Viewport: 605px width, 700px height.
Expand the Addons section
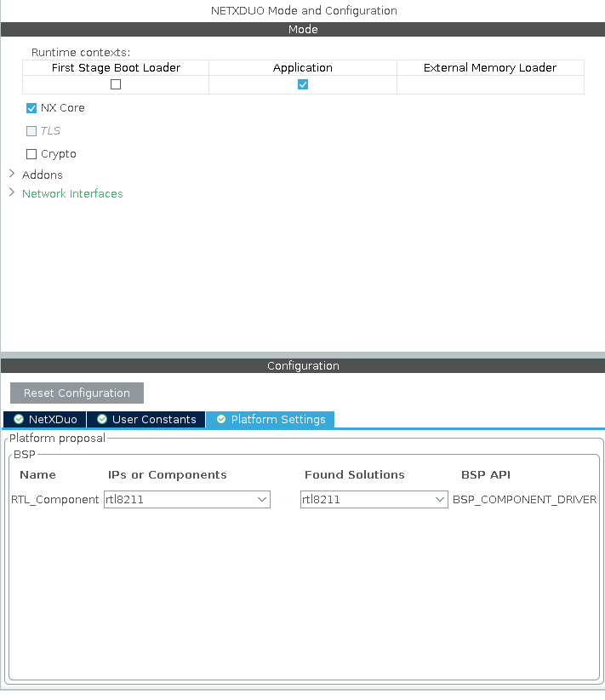click(x=12, y=174)
